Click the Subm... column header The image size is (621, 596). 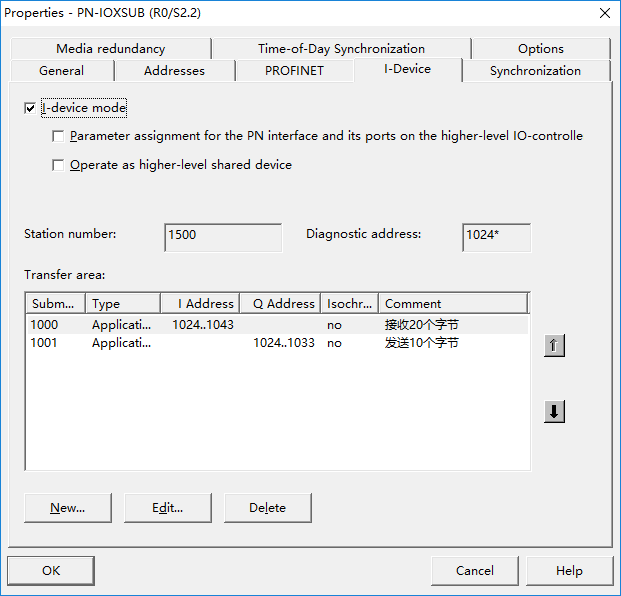(x=55, y=304)
